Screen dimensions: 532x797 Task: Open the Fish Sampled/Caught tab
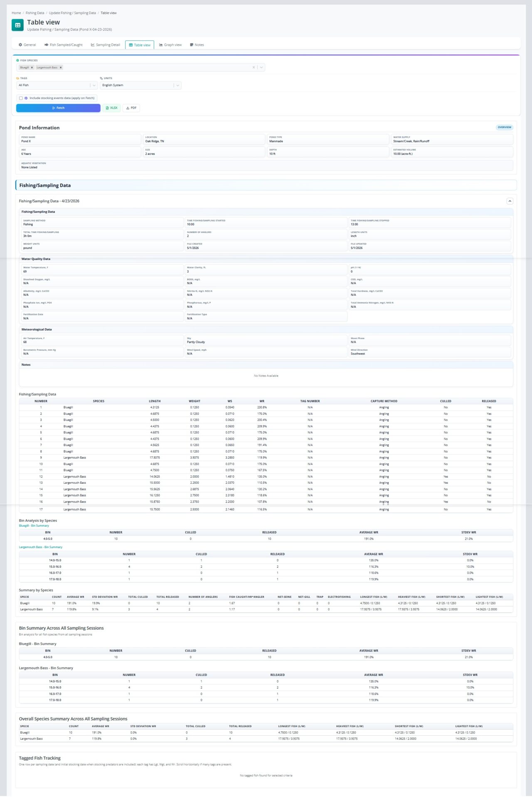point(64,45)
